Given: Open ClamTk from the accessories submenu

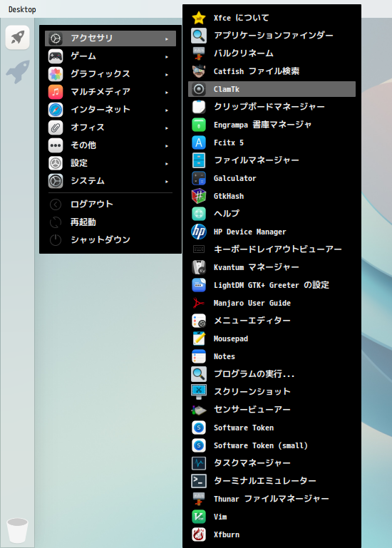Looking at the screenshot, I should pyautogui.click(x=272, y=89).
